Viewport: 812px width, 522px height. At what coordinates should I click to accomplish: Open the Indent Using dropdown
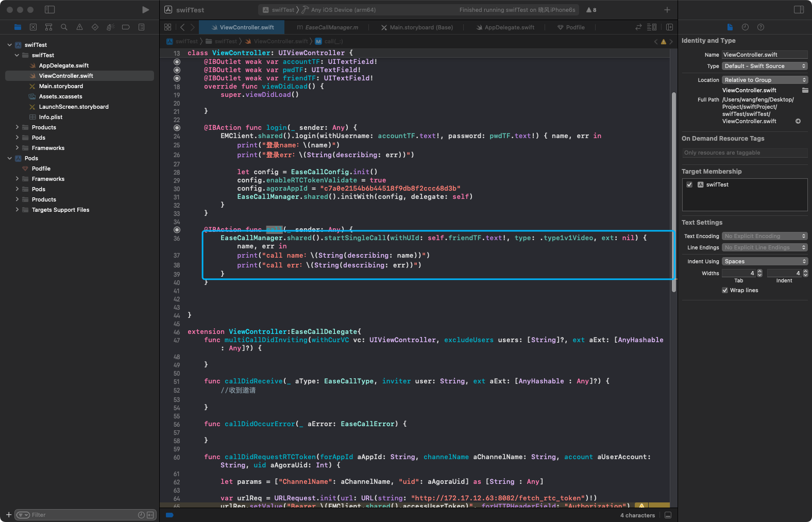pos(764,261)
